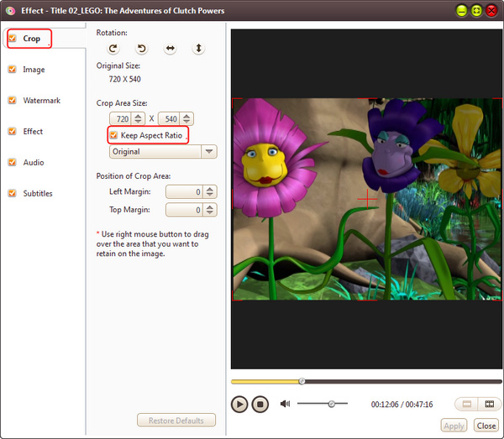Click the Close button
The image size is (504, 439).
point(486,426)
